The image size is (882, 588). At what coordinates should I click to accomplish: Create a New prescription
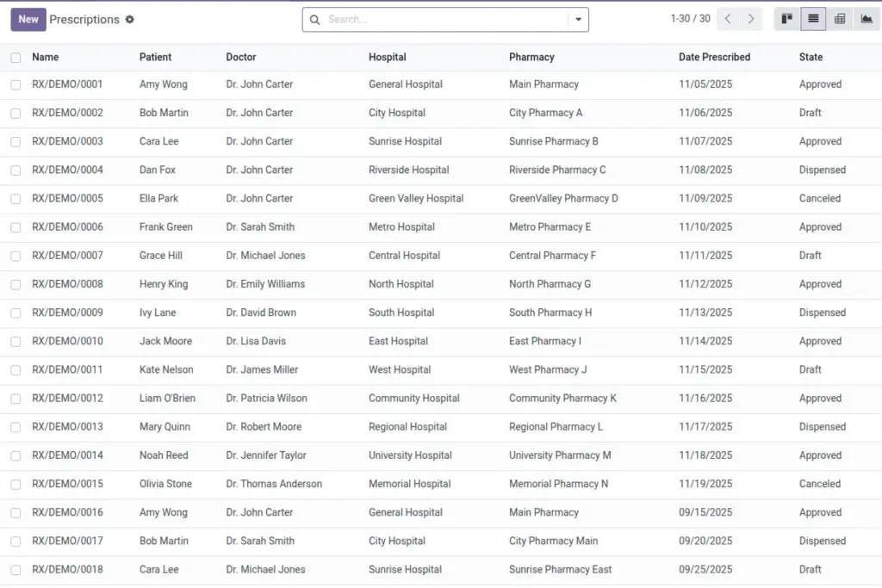pos(28,20)
